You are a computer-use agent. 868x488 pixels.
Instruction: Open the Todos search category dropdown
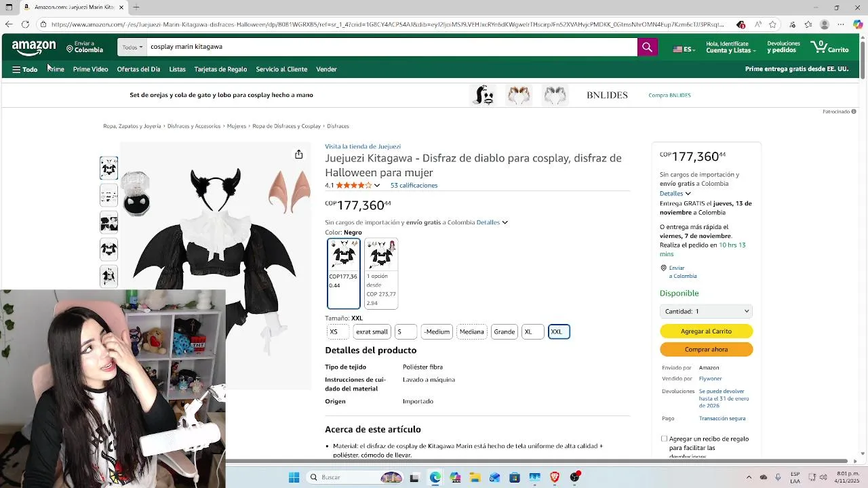tap(132, 47)
